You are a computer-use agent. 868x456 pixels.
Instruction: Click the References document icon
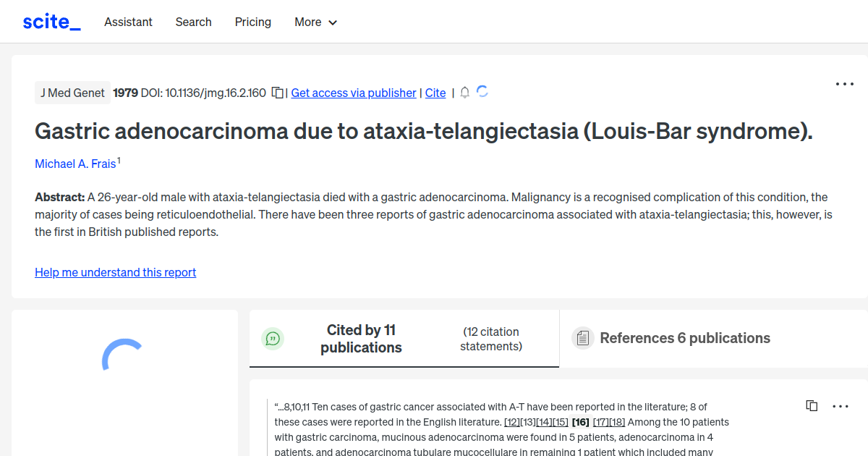pos(583,337)
